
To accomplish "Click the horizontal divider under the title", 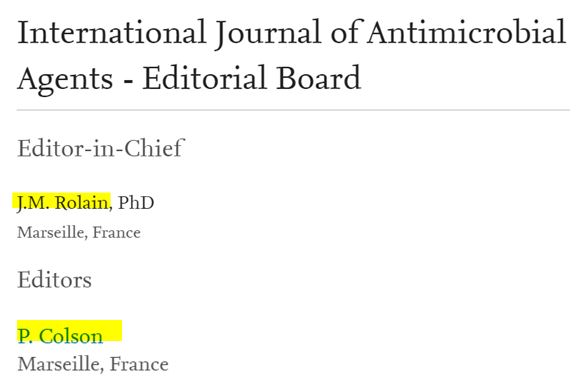I will click(293, 110).
